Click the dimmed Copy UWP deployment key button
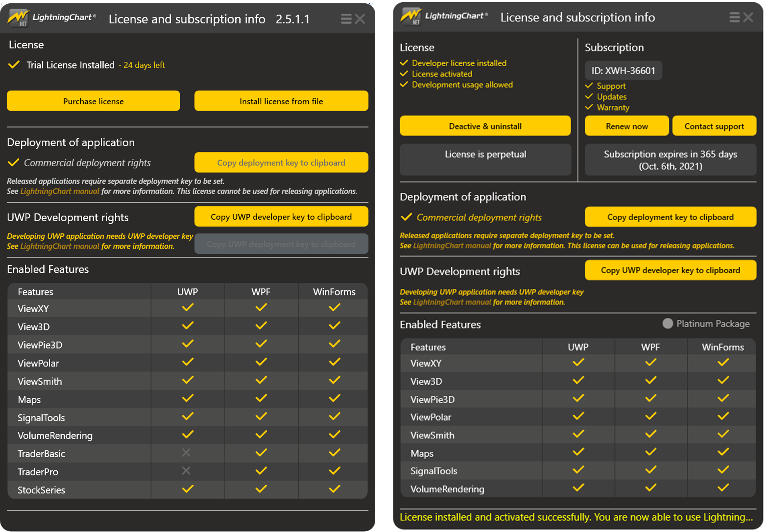 tap(281, 244)
